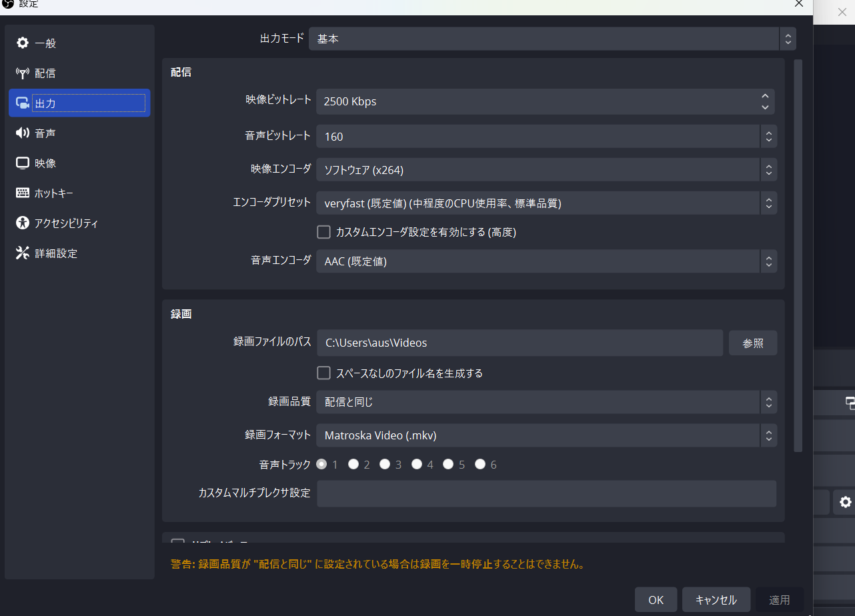This screenshot has height=616, width=855.
Task: Select the 出力 settings category
Action: click(x=79, y=103)
